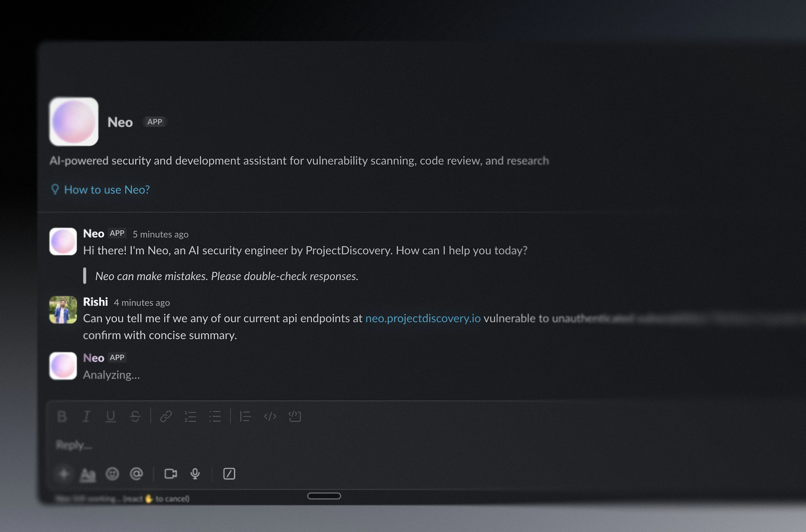Apply blockquote formatting
This screenshot has height=532, width=806.
pos(245,416)
